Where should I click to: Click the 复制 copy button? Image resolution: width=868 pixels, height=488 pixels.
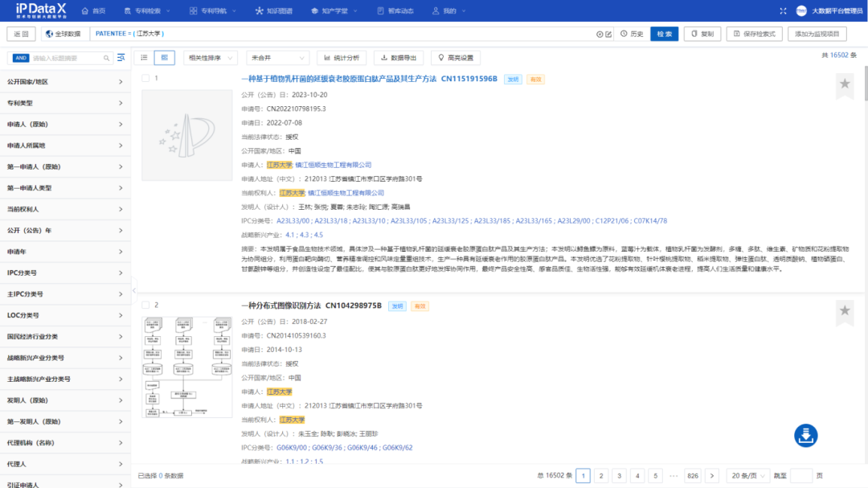(702, 34)
